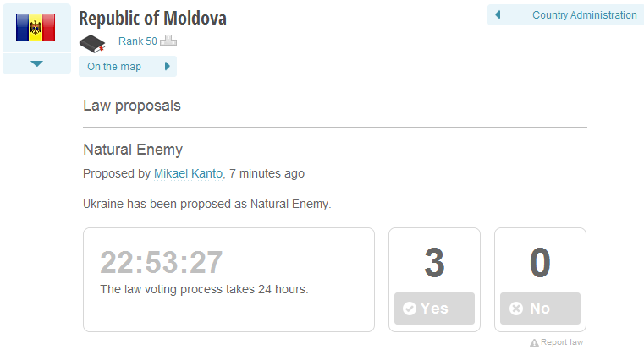
Task: Expand the dropdown arrow below the flag
Action: click(x=36, y=63)
